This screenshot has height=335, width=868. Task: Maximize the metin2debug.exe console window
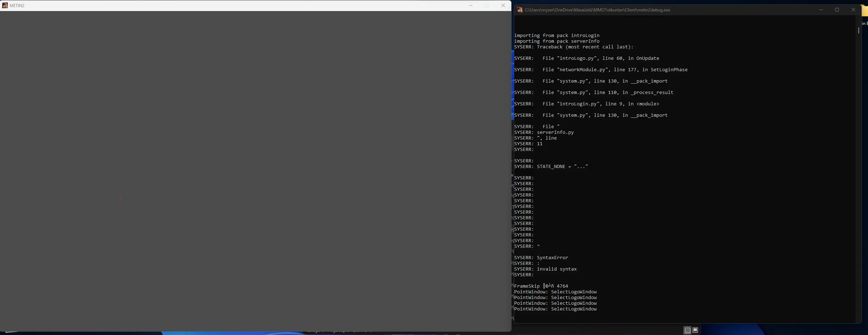click(x=837, y=10)
